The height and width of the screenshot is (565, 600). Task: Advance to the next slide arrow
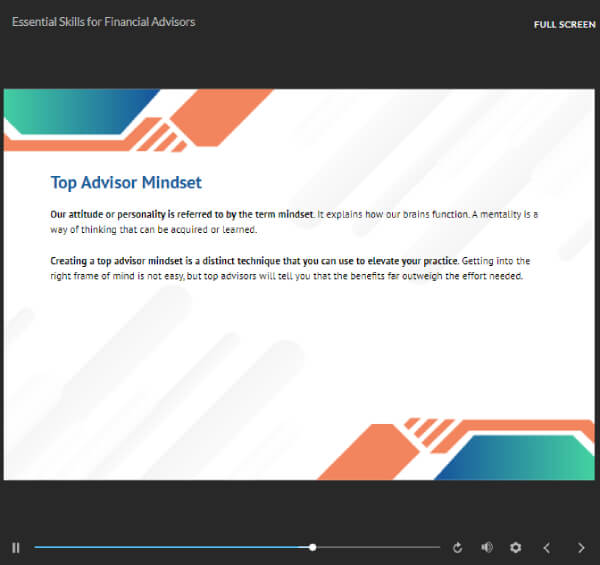pos(581,548)
